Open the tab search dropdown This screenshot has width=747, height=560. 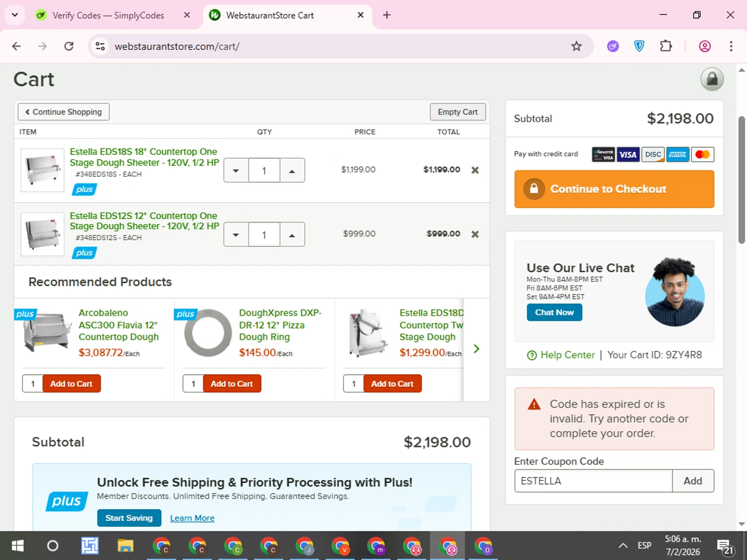click(x=15, y=15)
